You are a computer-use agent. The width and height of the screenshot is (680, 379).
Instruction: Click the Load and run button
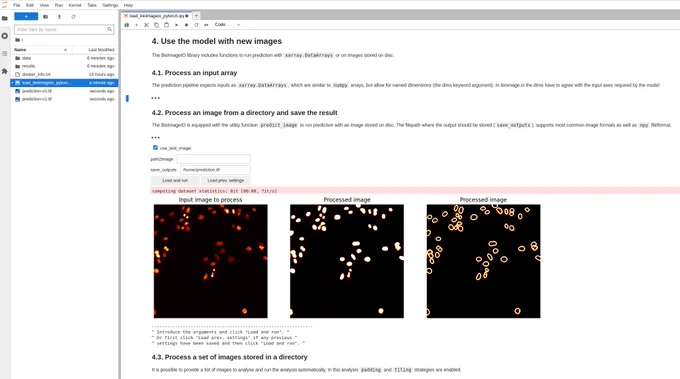(175, 180)
